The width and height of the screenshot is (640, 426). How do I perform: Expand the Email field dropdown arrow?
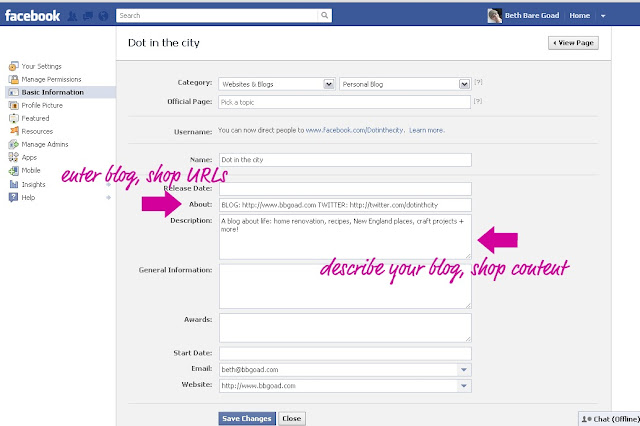tap(464, 370)
